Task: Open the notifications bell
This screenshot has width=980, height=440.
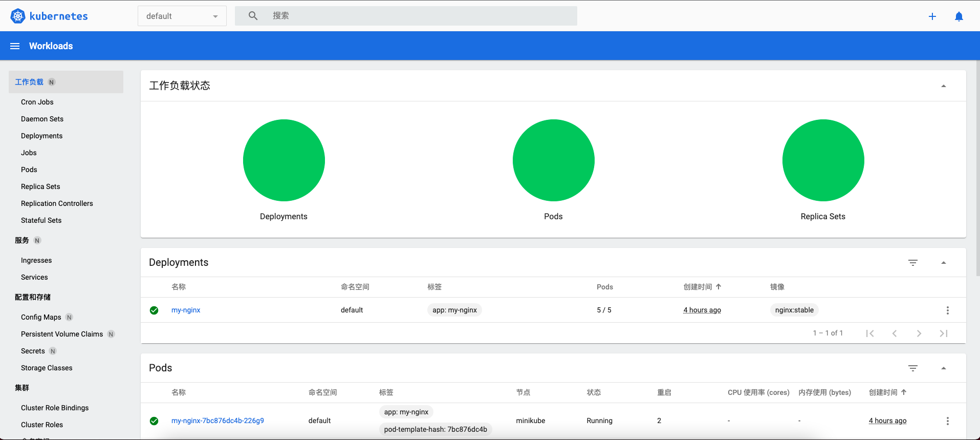Action: tap(959, 16)
